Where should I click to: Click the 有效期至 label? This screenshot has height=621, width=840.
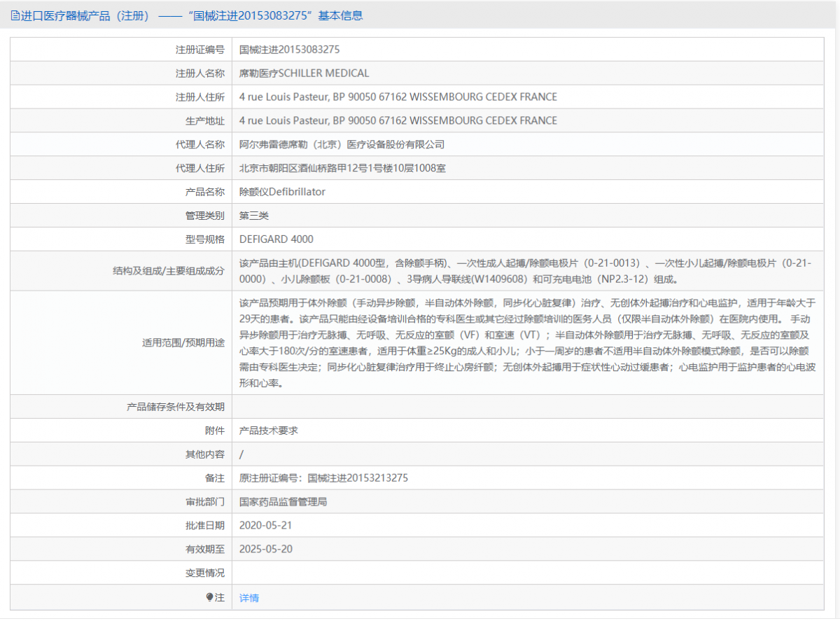205,550
